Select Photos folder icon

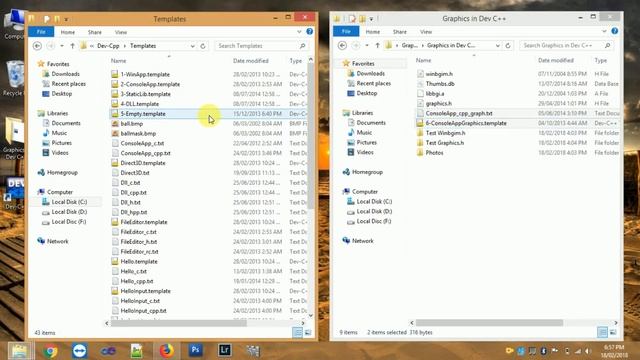420,153
